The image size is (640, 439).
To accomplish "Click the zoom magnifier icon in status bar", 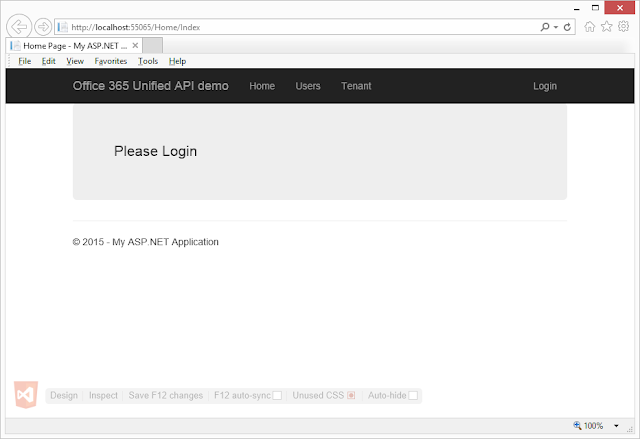I will point(577,426).
